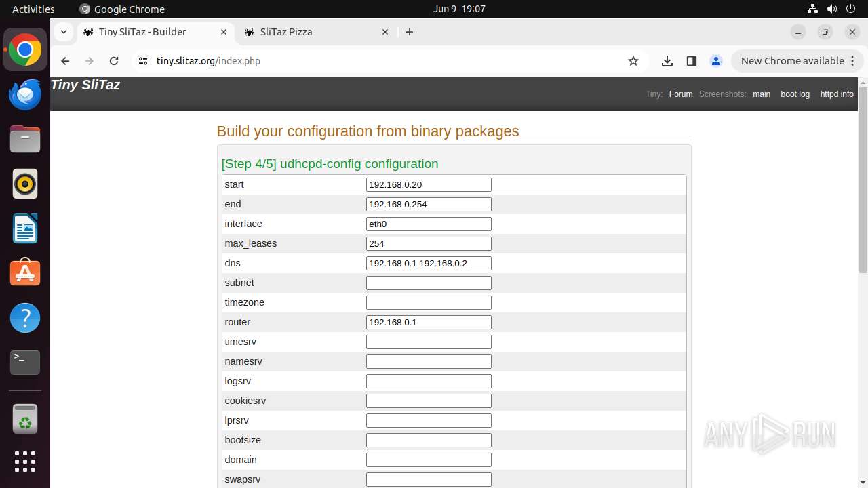Open Google Chrome app menu in top bar
Screen dimensions: 868x488
pyautogui.click(x=122, y=9)
